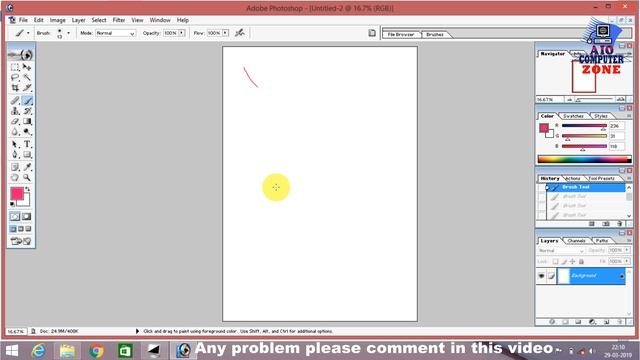Screen dimensions: 640x360
Task: Switch to Standard edit mode
Action: pos(15,217)
